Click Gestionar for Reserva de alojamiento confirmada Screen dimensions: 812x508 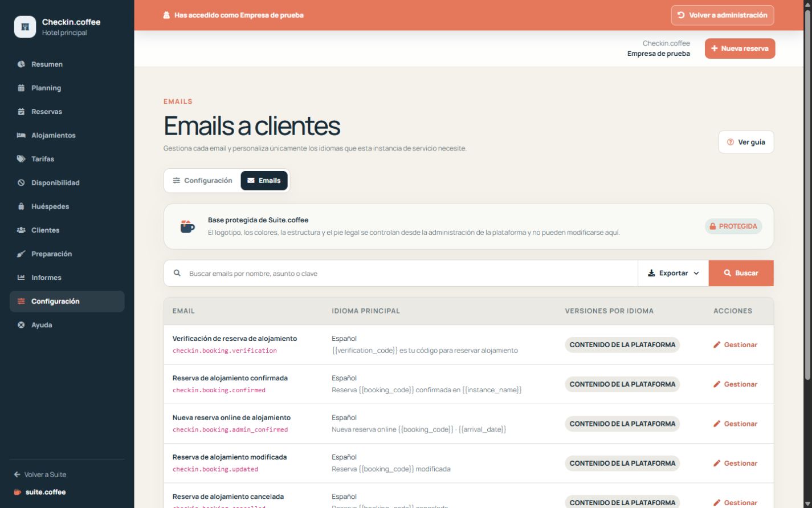(735, 384)
